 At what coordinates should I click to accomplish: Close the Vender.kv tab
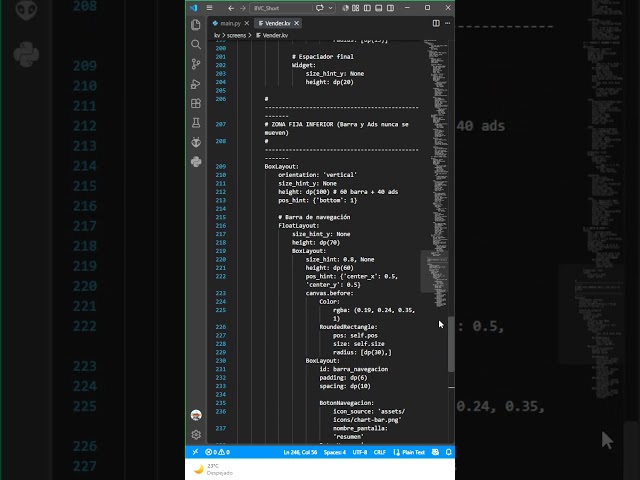(297, 23)
